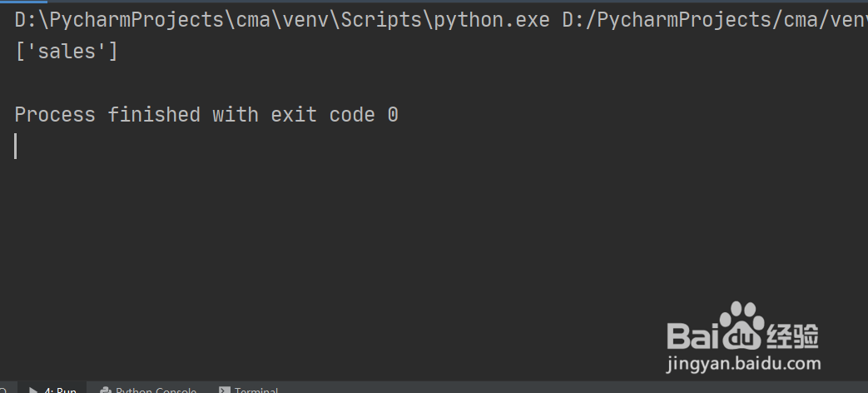
Task: Click the jingyan.baidu.com watermark text
Action: [x=743, y=364]
